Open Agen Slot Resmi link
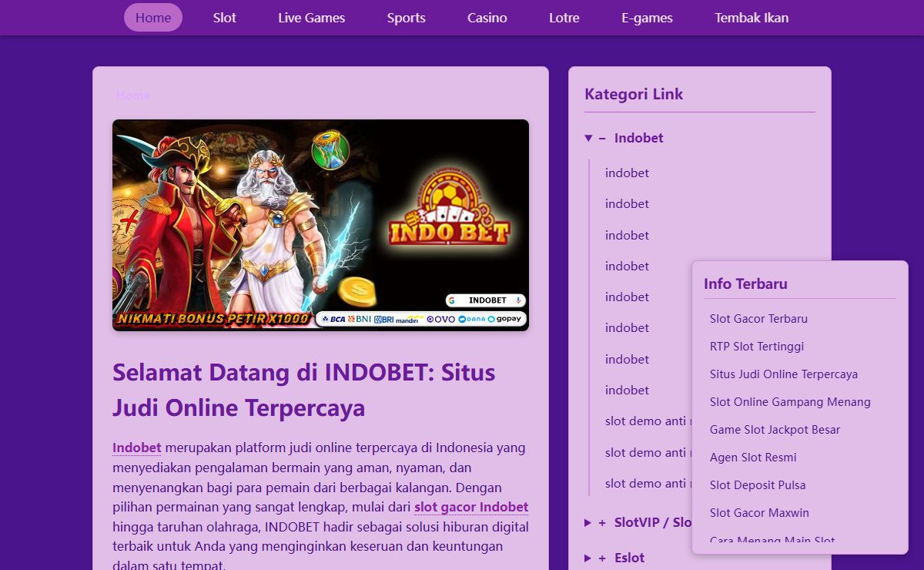 pyautogui.click(x=753, y=457)
